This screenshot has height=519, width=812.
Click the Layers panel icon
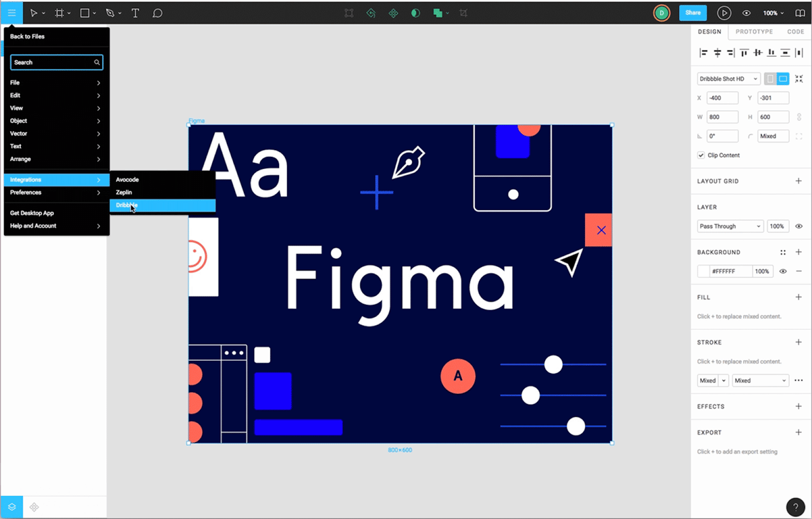pos(11,507)
